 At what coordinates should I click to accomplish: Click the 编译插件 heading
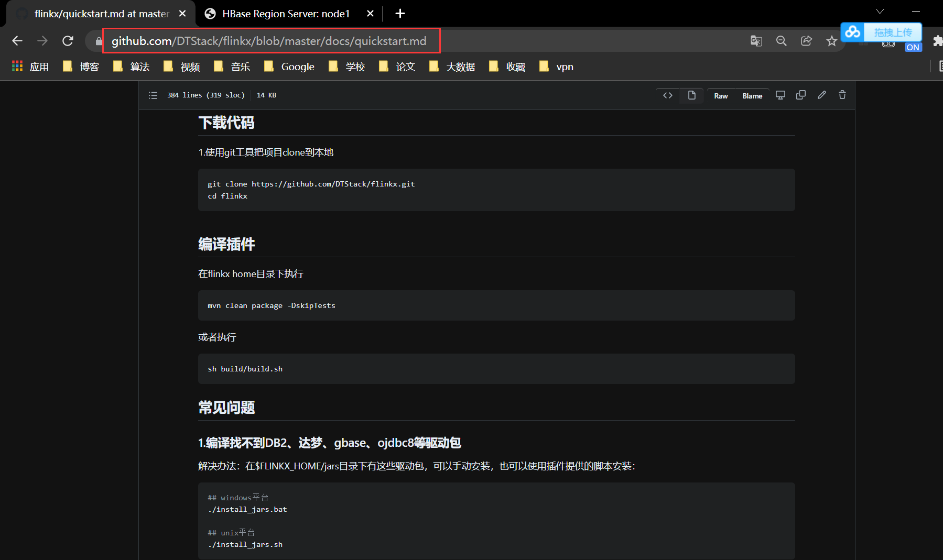[226, 244]
